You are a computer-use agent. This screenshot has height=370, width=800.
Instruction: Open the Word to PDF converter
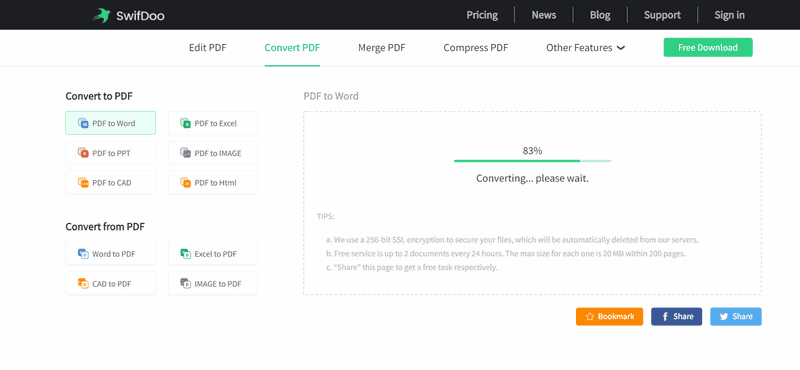110,254
